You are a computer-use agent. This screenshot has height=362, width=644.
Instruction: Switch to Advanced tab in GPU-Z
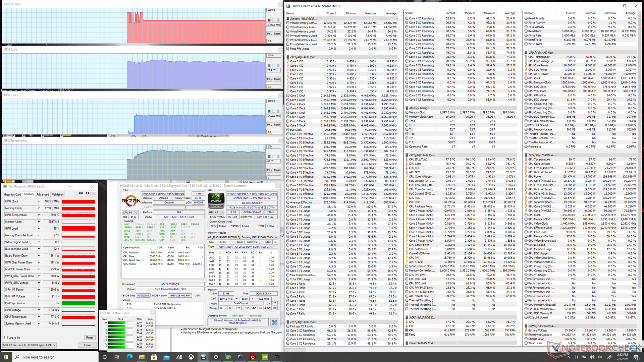[x=43, y=194]
